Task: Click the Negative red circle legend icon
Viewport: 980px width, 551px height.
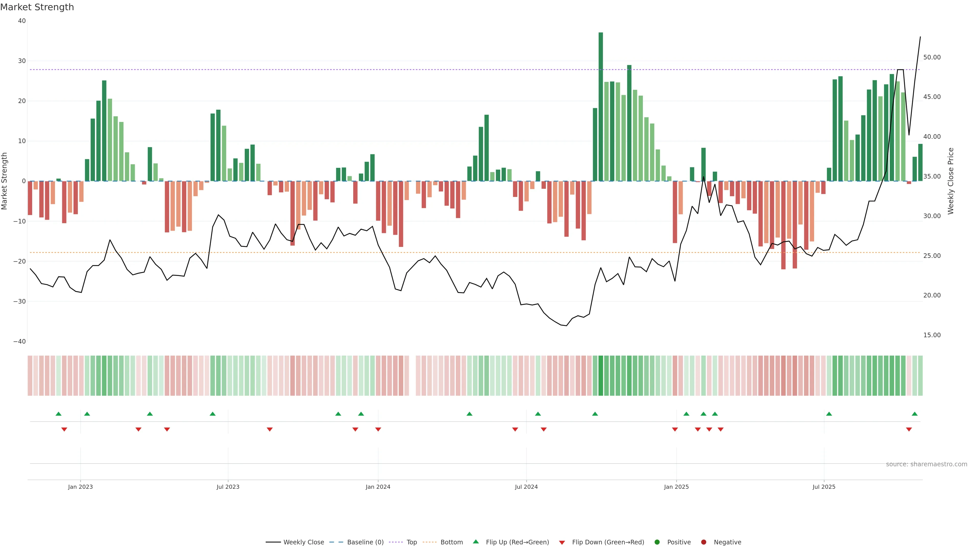Action: pos(703,542)
